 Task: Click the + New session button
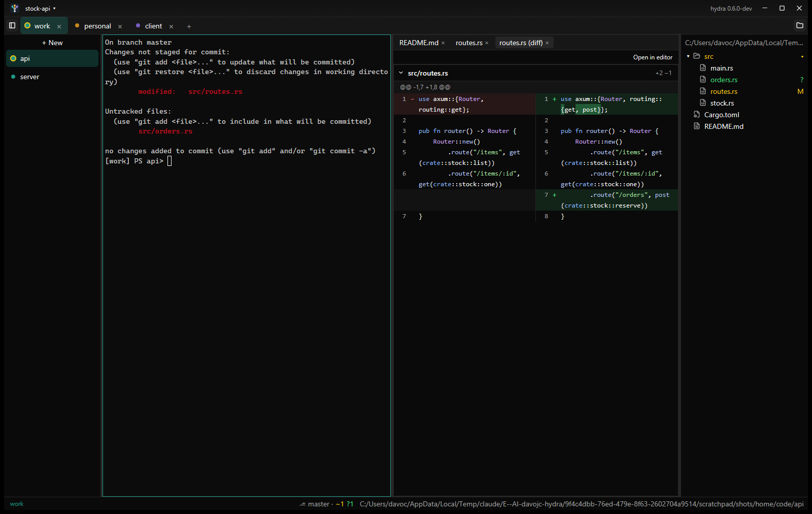(x=52, y=43)
